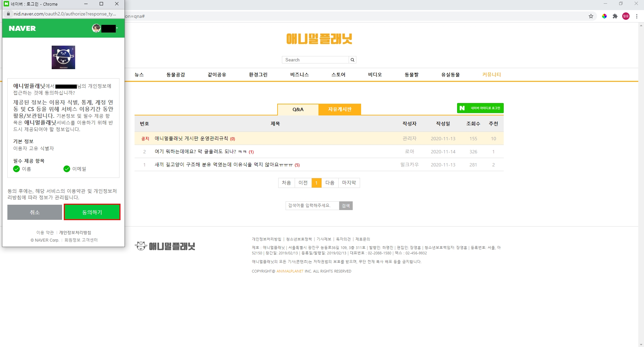Click the Animal Planet app thumbnail
Screen dimensions: 644x347
[x=63, y=57]
